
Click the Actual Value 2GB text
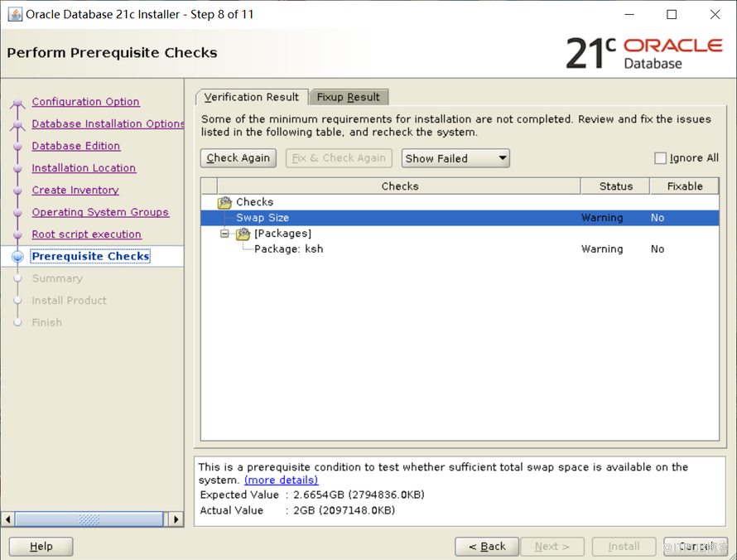(344, 510)
